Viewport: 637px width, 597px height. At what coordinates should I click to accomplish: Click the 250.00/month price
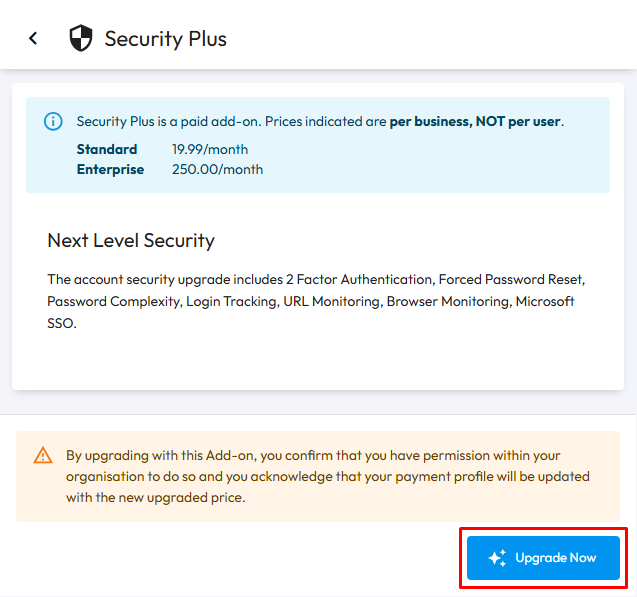[217, 169]
